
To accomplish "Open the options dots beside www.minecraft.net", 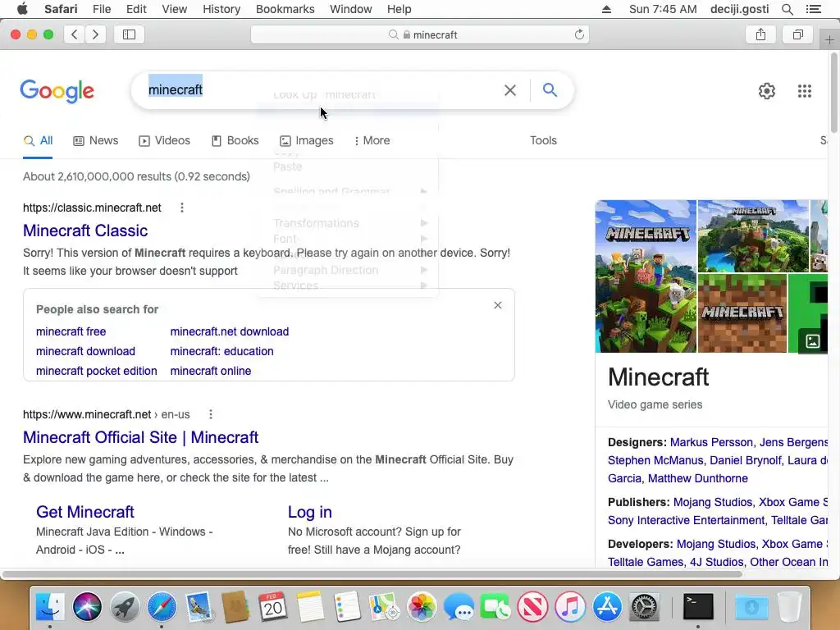I will (211, 414).
